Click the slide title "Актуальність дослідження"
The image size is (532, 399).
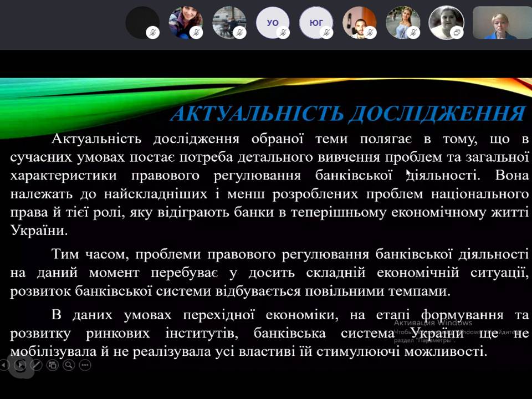pos(347,114)
